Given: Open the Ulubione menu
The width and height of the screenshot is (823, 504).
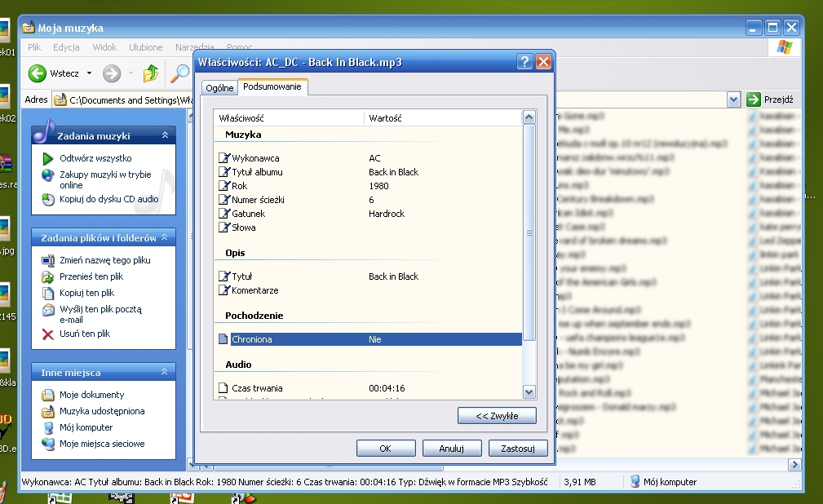Looking at the screenshot, I should click(x=146, y=47).
